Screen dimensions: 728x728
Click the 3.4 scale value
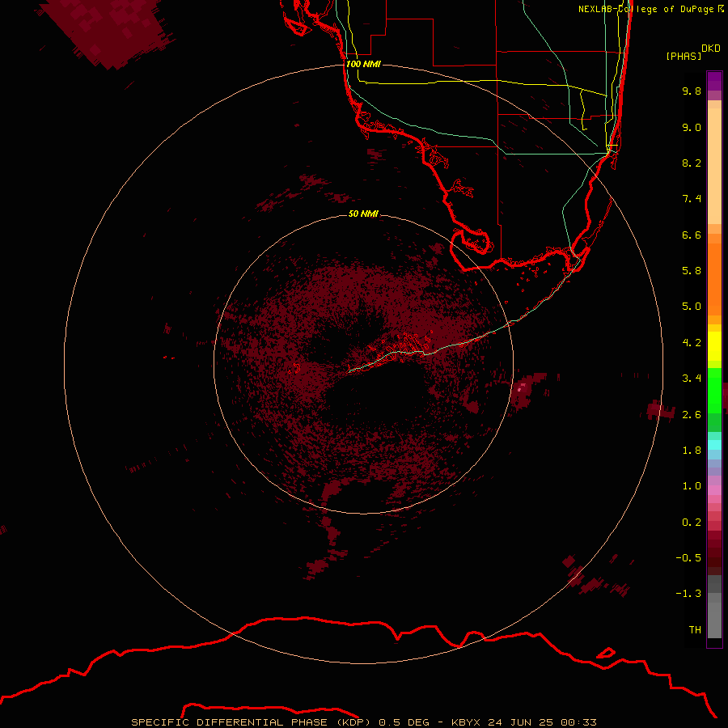(692, 379)
